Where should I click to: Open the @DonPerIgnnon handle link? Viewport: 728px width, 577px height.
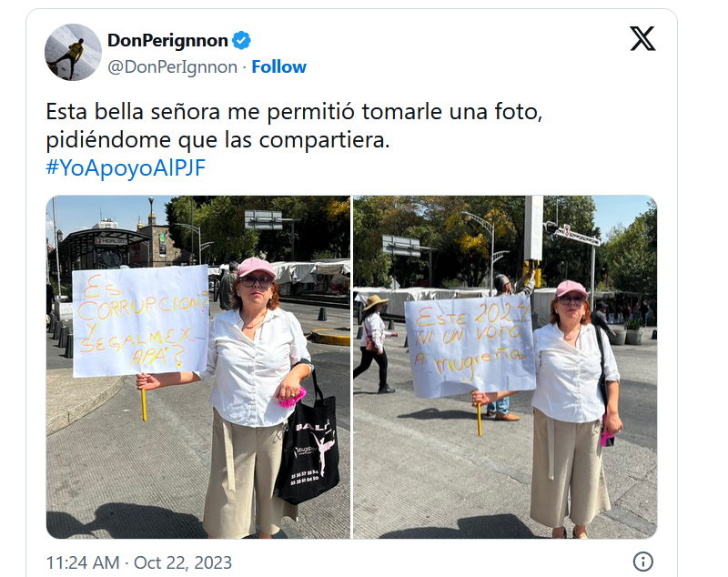point(172,66)
